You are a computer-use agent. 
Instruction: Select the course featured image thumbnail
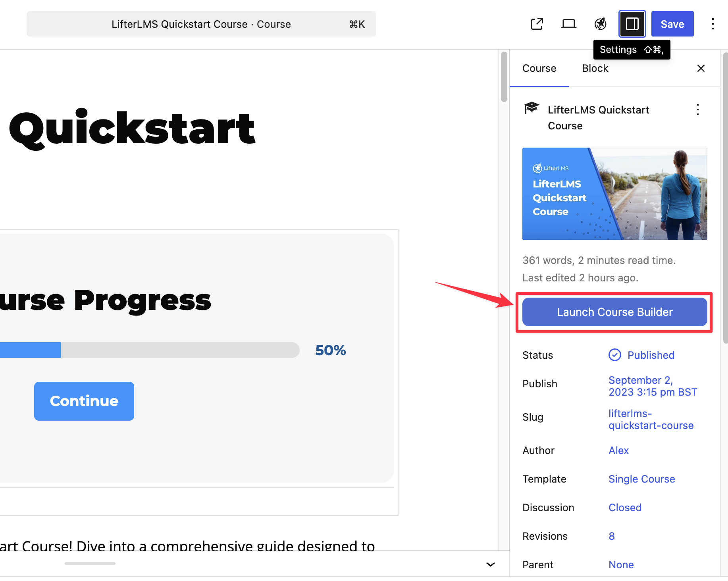(x=614, y=194)
